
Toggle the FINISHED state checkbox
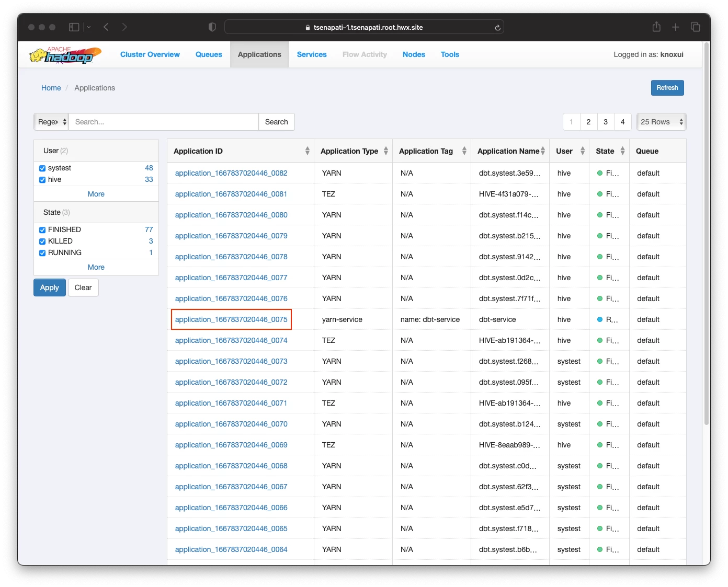[x=42, y=230]
